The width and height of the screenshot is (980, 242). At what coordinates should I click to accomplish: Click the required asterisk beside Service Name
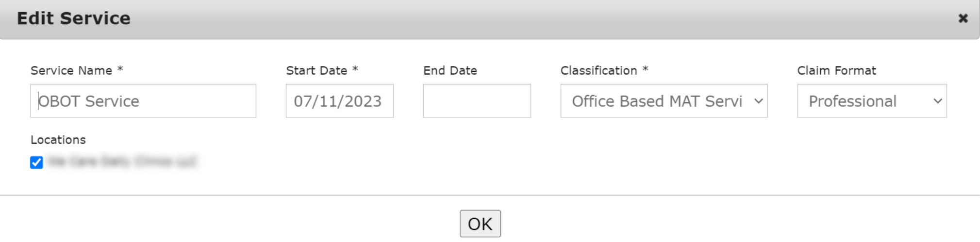click(x=120, y=69)
